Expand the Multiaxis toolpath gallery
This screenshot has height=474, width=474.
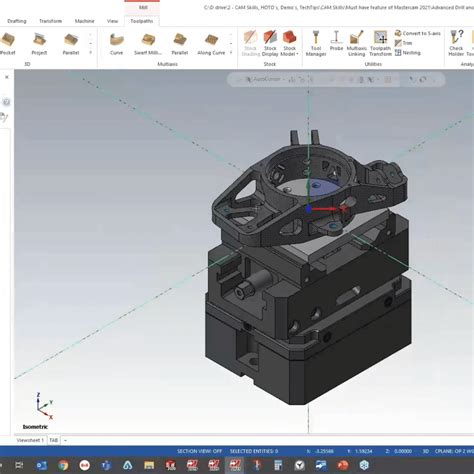[x=231, y=52]
